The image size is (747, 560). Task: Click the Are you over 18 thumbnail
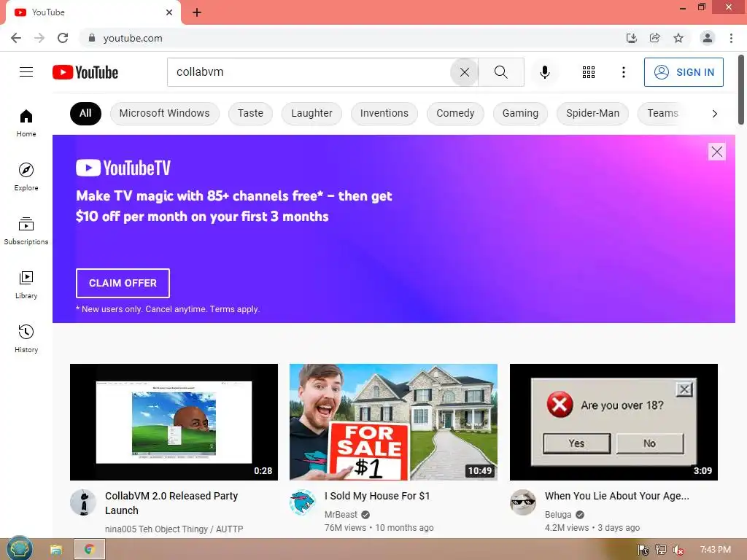tap(614, 422)
